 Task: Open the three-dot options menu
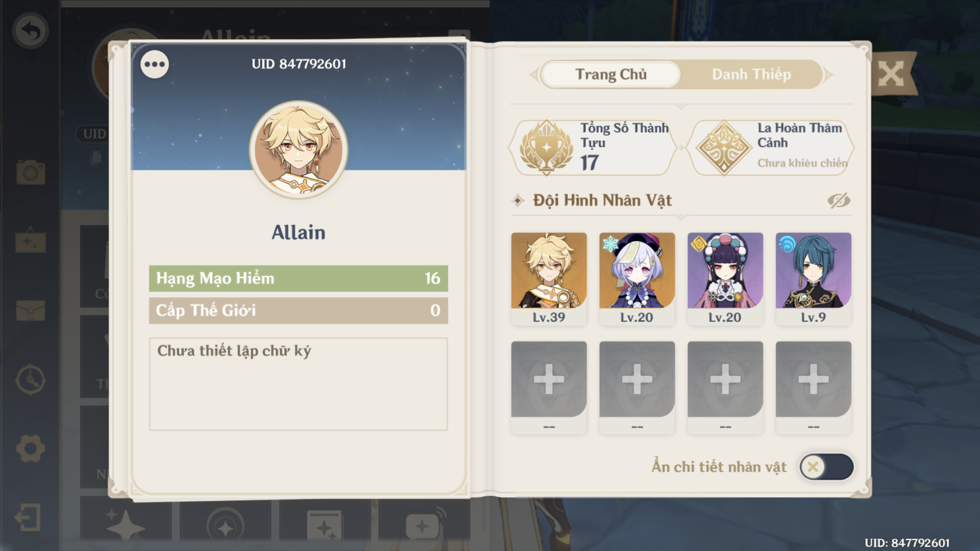pos(155,64)
